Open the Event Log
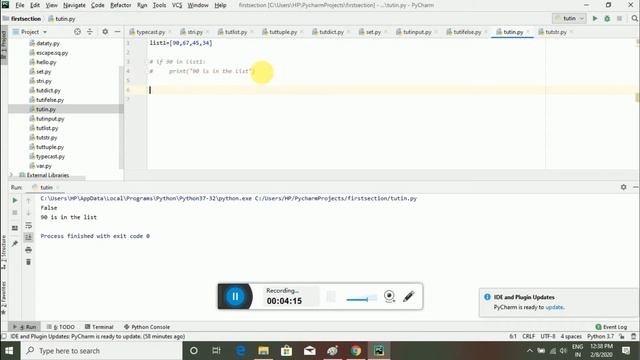This screenshot has width=640, height=360. pyautogui.click(x=611, y=327)
